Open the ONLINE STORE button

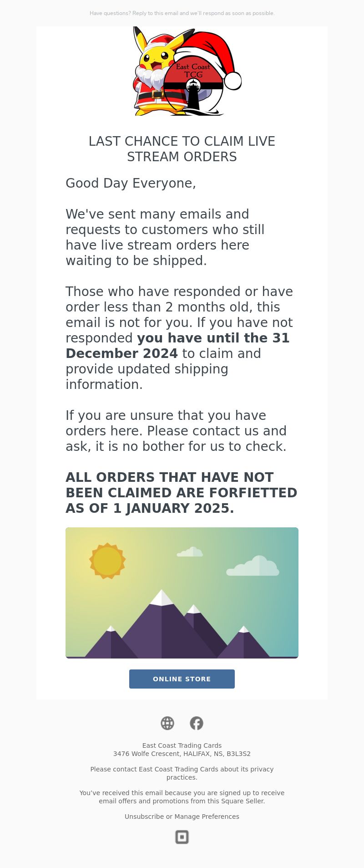182,679
